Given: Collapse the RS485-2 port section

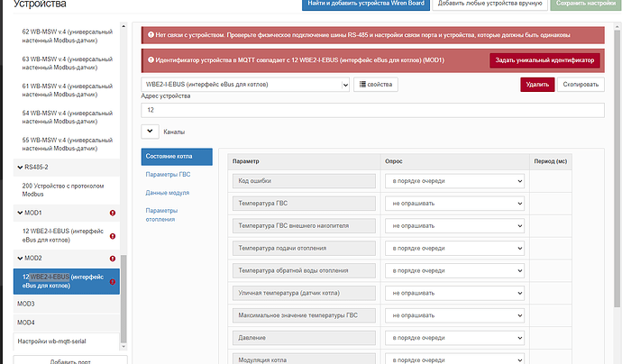Looking at the screenshot, I should tap(20, 168).
